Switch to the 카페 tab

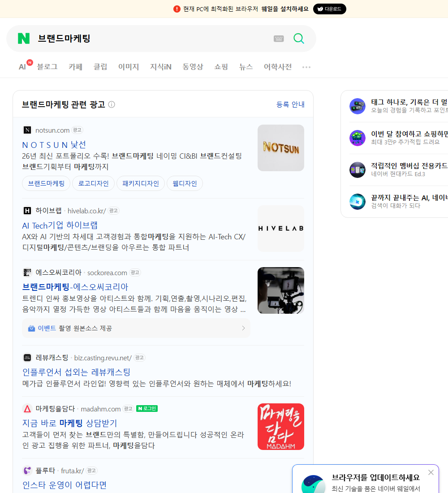[75, 67]
